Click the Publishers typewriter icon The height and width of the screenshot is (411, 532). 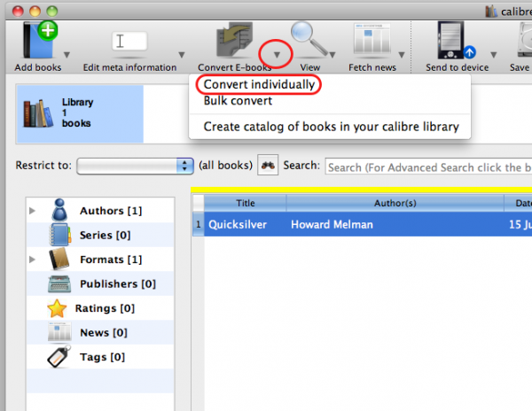pos(59,284)
